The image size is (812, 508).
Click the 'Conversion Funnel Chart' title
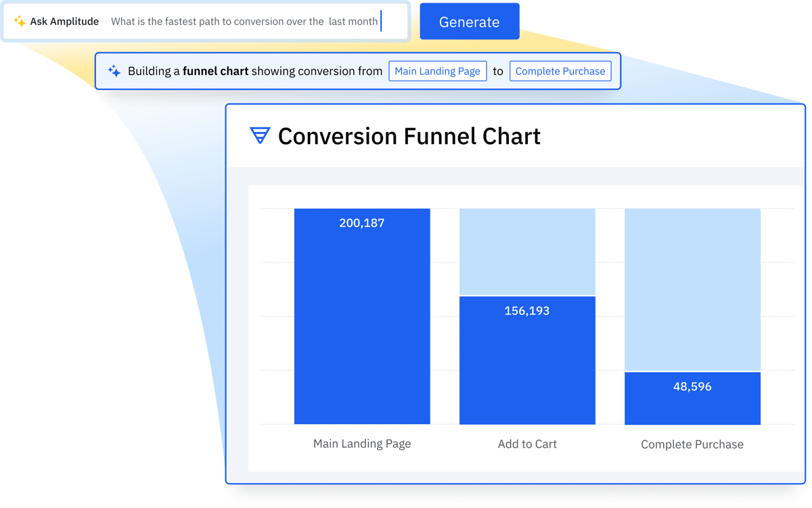tap(409, 136)
